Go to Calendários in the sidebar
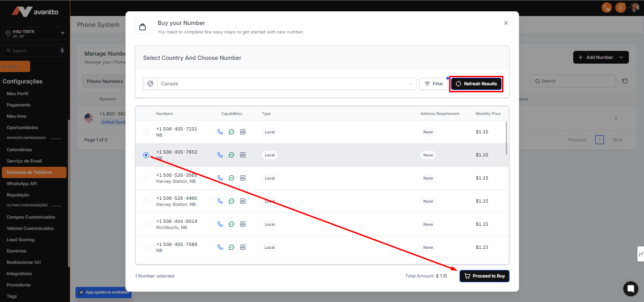644x302 pixels. 19,150
